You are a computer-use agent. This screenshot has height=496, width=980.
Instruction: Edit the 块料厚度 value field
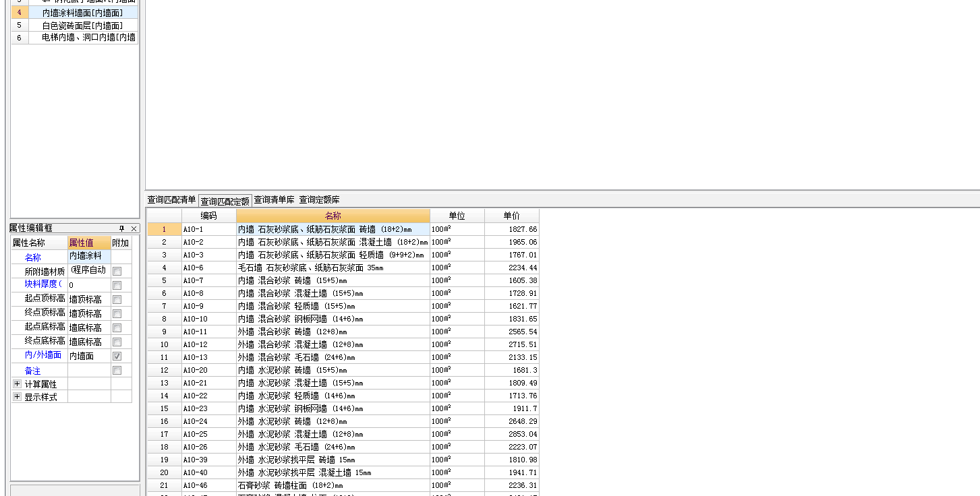[89, 285]
